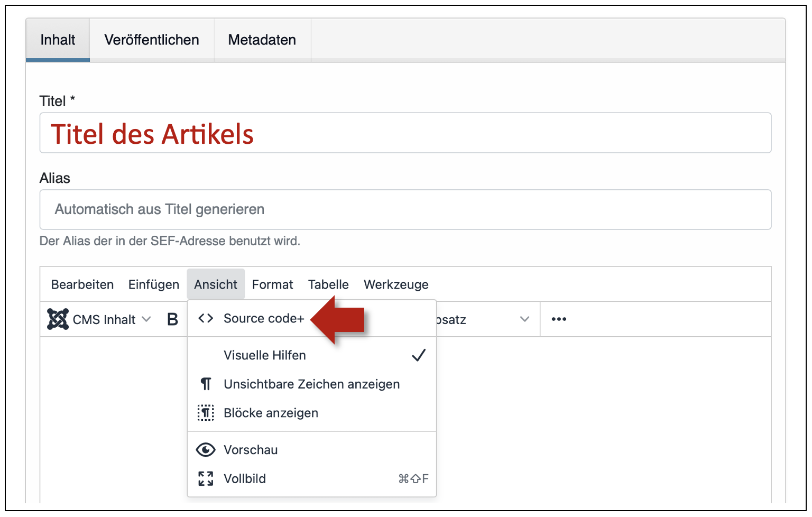Screen dimensions: 812x517
Task: Open the Ansicht menu
Action: (x=216, y=284)
